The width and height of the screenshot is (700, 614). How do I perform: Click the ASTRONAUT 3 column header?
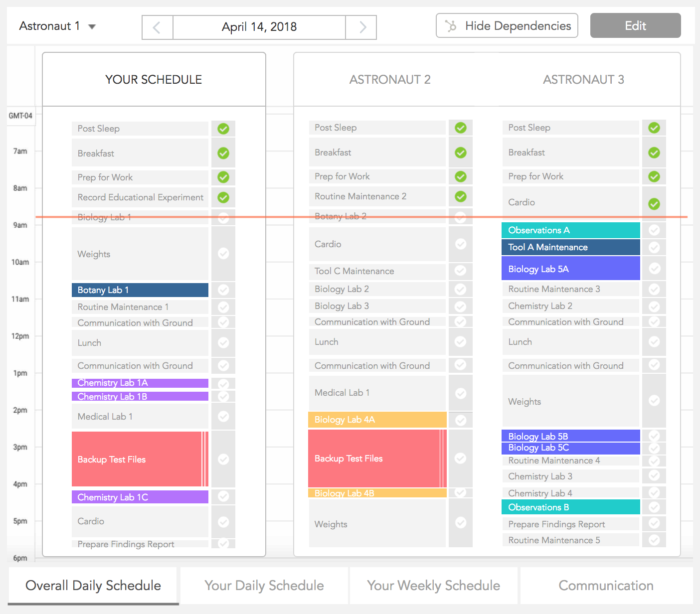(x=583, y=79)
